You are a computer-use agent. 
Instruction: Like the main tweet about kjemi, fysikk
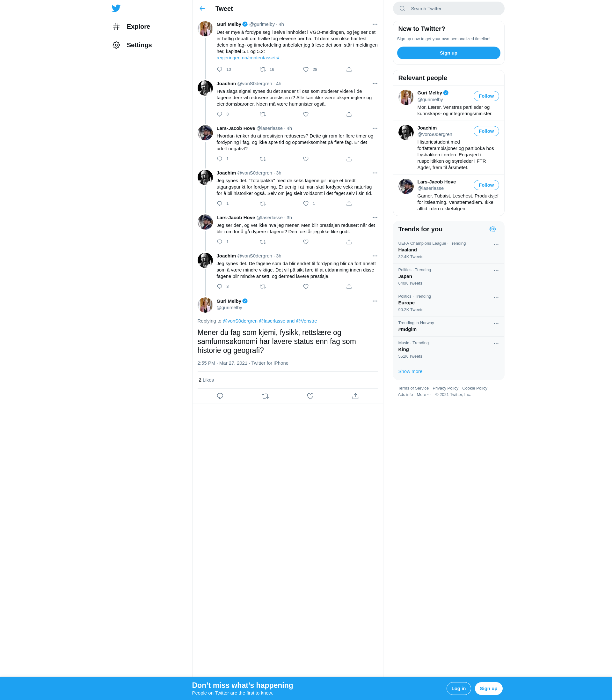310,396
